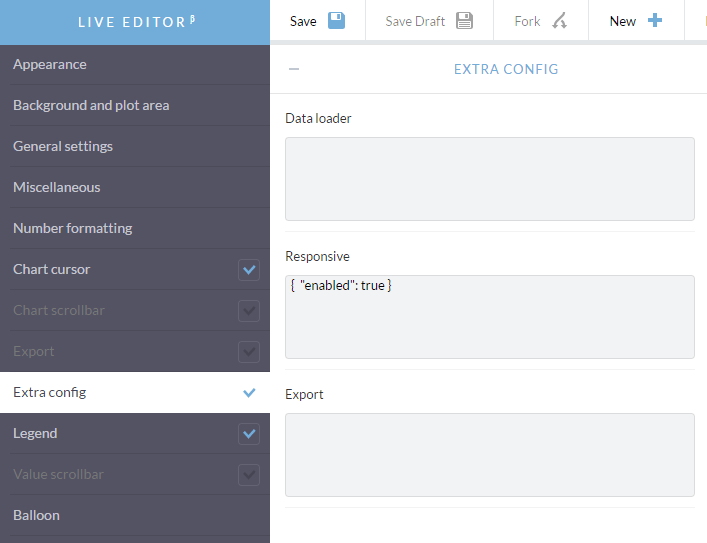Click the Save floppy disk icon

pos(337,21)
